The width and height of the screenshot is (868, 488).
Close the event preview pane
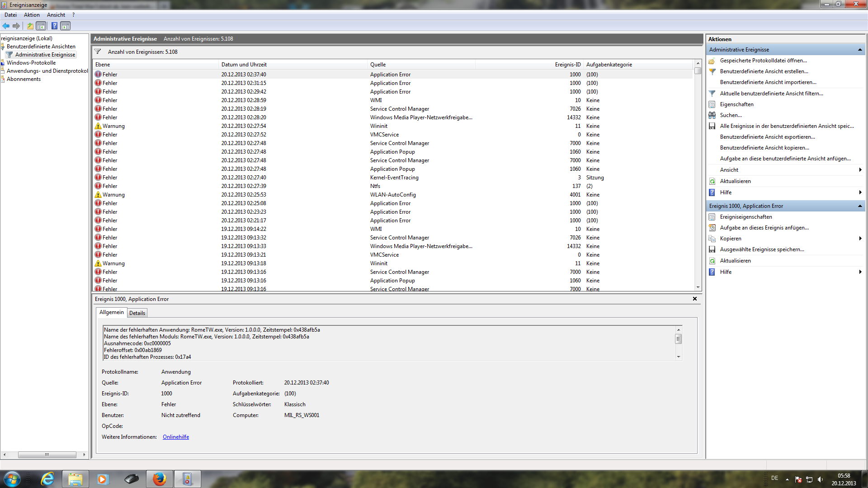[695, 299]
